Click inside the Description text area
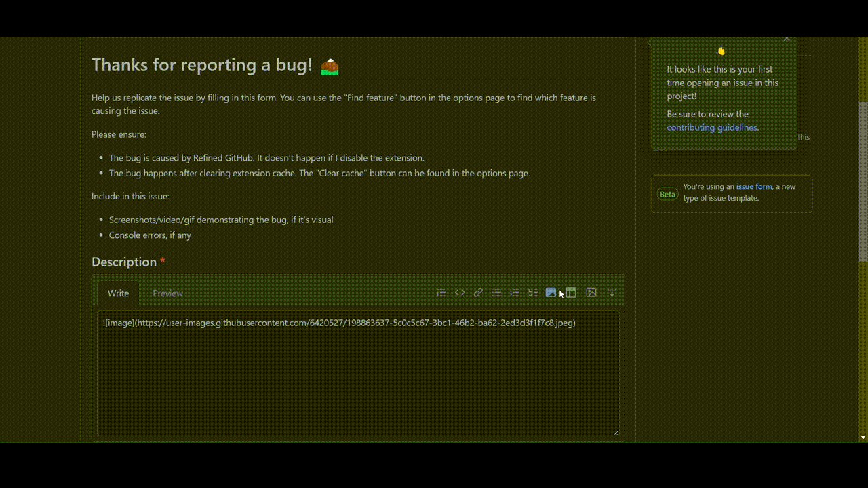This screenshot has width=868, height=488. pyautogui.click(x=358, y=373)
